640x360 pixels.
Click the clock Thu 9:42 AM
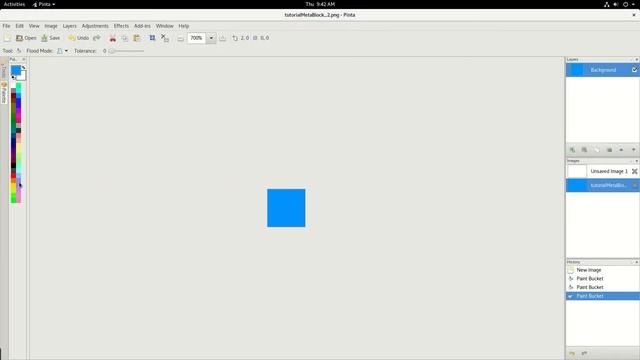(x=320, y=4)
